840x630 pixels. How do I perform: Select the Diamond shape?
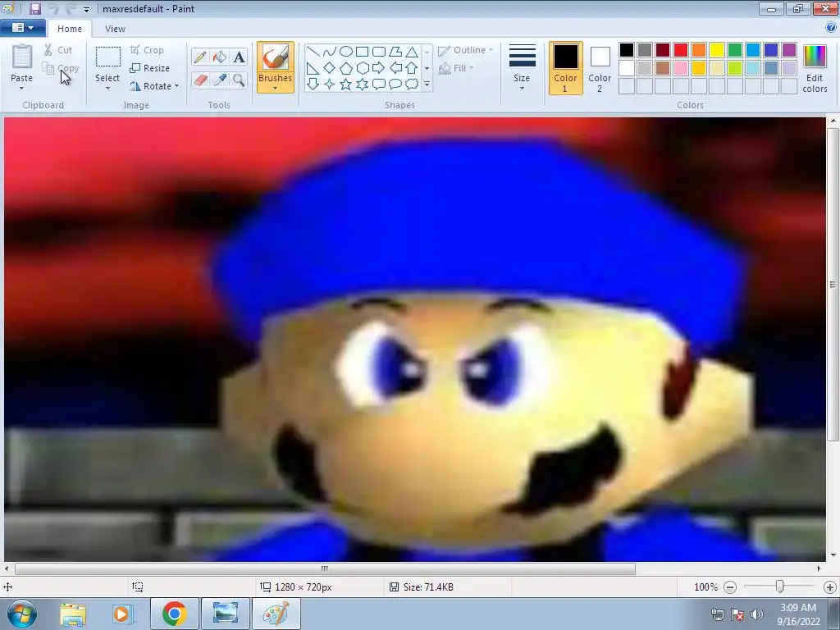[330, 68]
